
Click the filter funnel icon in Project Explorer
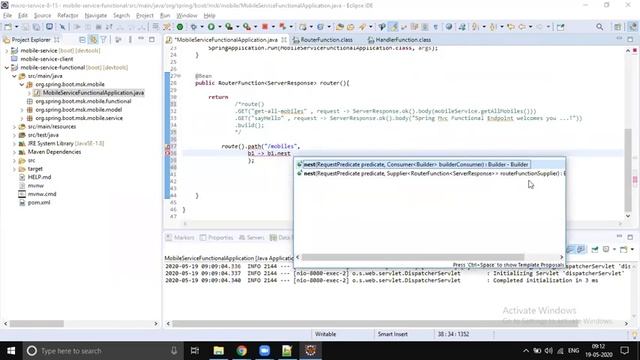pyautogui.click(x=104, y=40)
